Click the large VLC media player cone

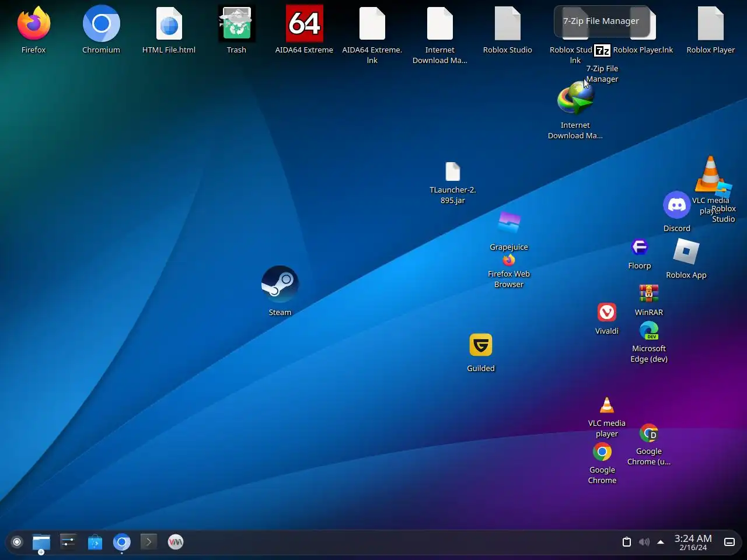710,174
